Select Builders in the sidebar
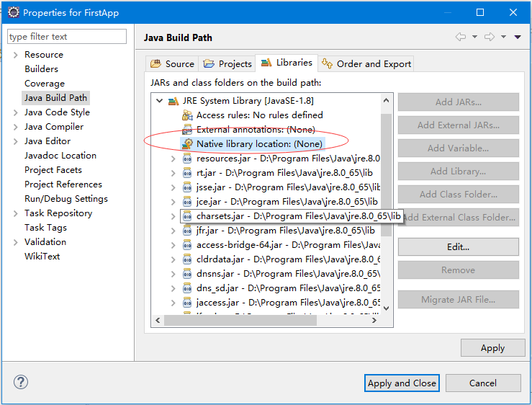 [x=41, y=69]
